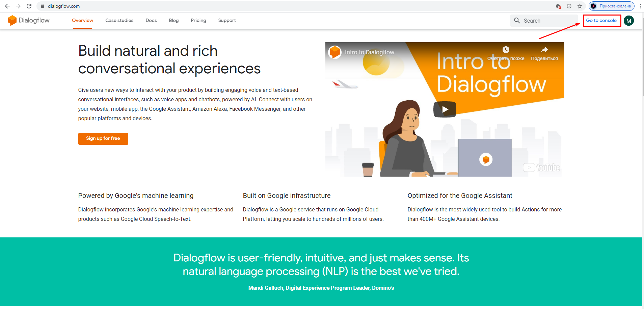
Task: Reload the page with refresh icon
Action: [x=29, y=6]
